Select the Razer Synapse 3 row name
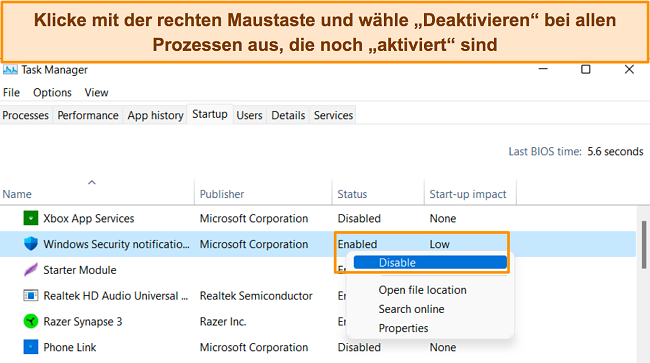Viewport: 650px width, 363px height. pyautogui.click(x=82, y=322)
